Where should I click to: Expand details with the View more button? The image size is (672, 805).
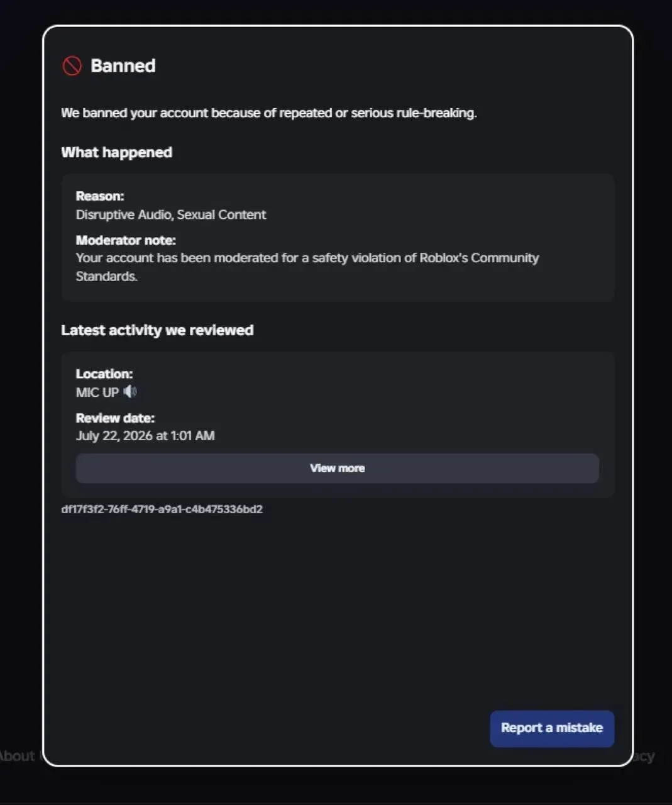pos(337,469)
